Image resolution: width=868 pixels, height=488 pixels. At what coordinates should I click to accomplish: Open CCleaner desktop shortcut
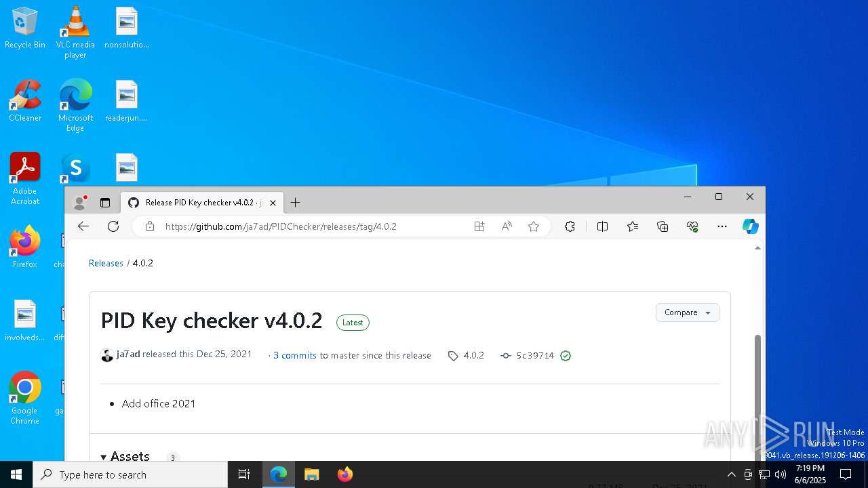pos(25,102)
